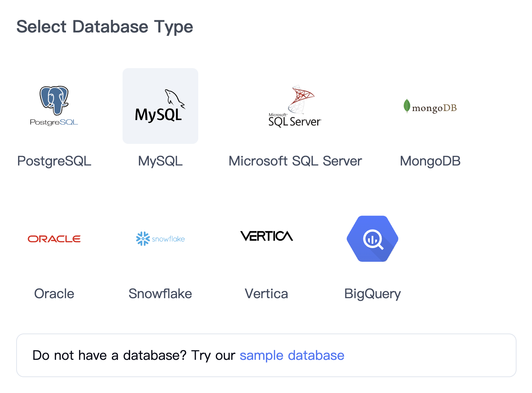
Task: Click the BigQuery text label
Action: click(372, 294)
